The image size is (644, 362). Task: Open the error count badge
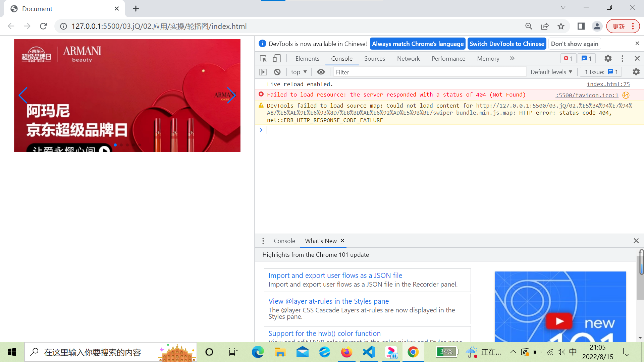click(569, 58)
